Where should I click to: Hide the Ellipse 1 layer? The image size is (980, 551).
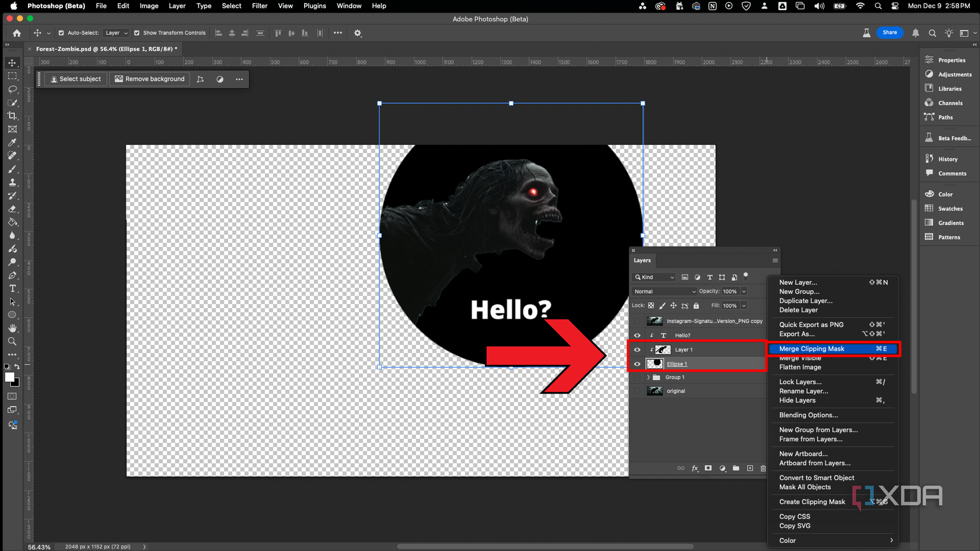(x=637, y=364)
